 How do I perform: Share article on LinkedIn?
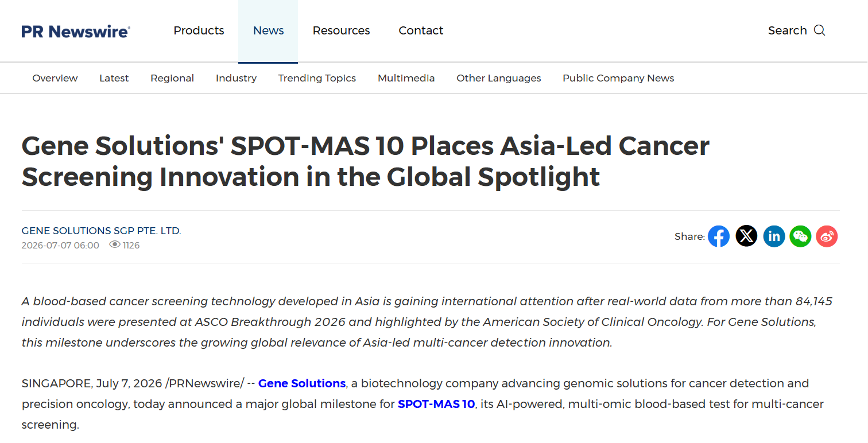[x=774, y=236]
